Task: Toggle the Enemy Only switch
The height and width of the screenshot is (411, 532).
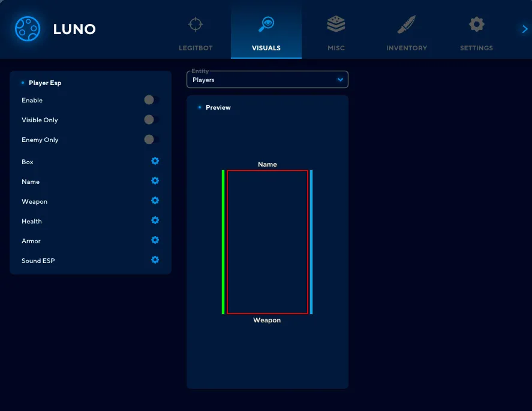Action: point(152,139)
